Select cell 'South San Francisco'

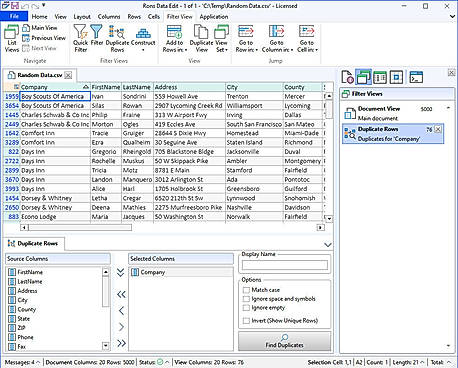tap(254, 124)
